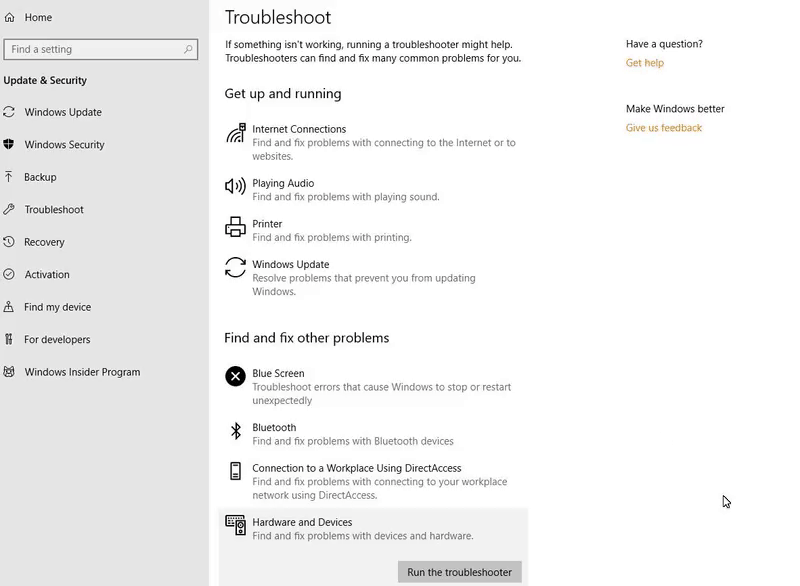Click the Backup upload arrow icon

(x=9, y=177)
